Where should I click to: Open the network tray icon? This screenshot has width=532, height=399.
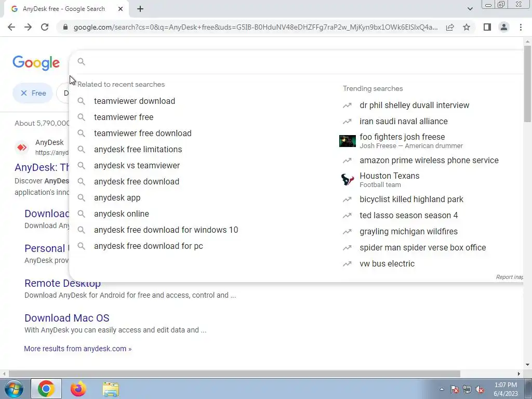click(467, 389)
